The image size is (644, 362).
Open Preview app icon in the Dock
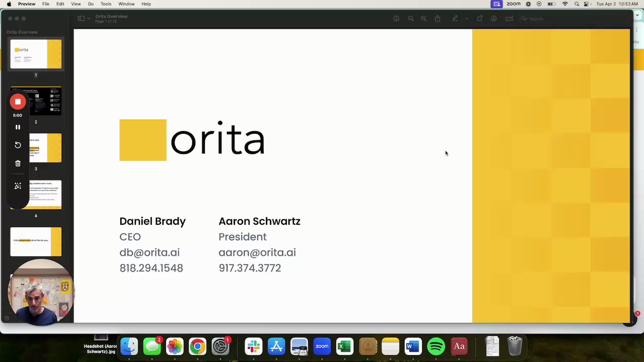pos(299,346)
